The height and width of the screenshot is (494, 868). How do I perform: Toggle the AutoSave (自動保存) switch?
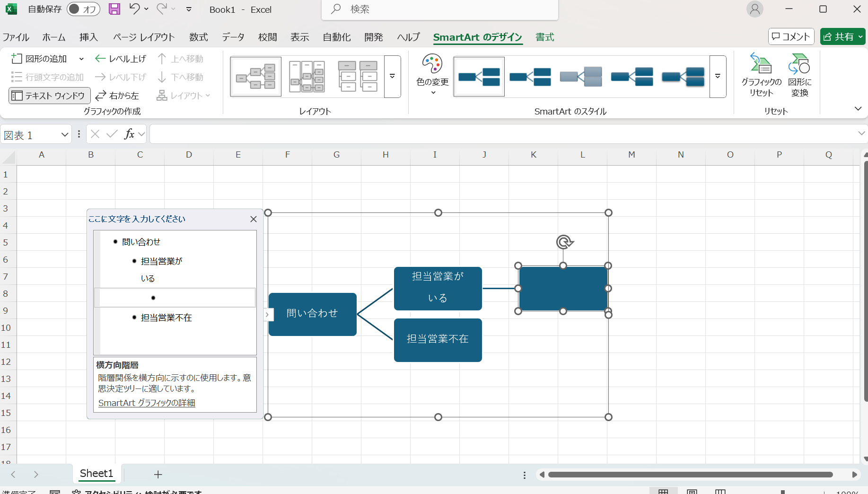point(83,9)
